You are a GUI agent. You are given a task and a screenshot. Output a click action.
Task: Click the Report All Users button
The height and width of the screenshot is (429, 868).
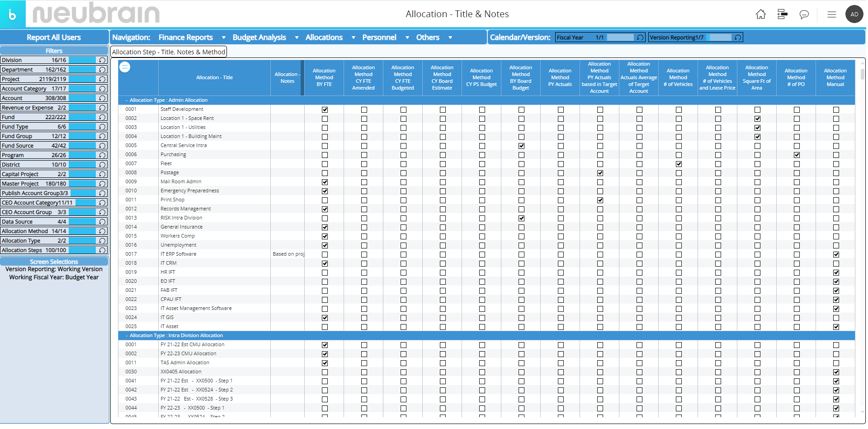[x=54, y=38]
